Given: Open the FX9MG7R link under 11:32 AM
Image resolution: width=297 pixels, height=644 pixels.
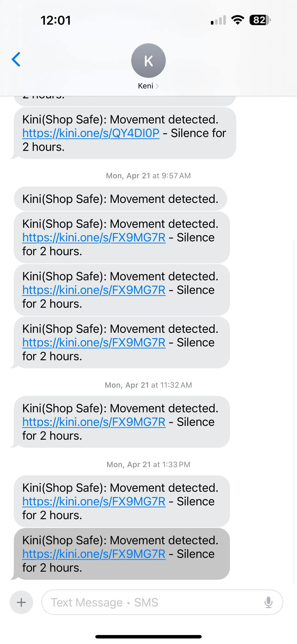Looking at the screenshot, I should (94, 422).
